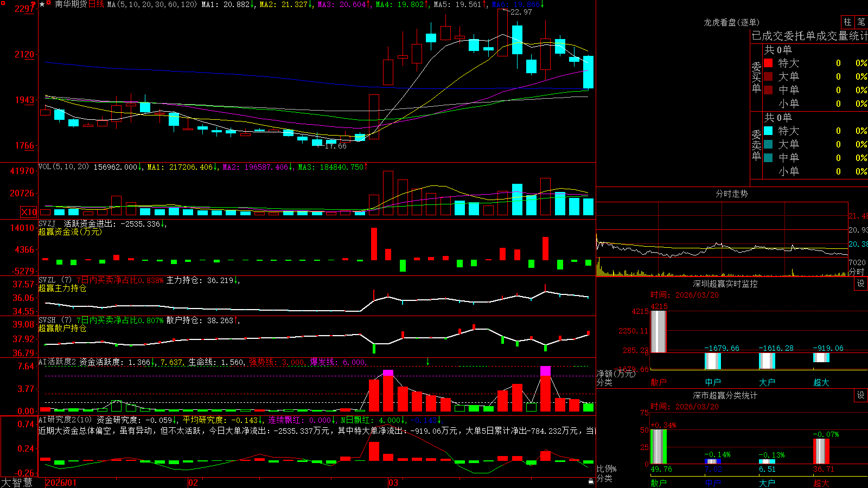
Task: Click the red 特大 buy order color swatch
Action: pos(768,63)
